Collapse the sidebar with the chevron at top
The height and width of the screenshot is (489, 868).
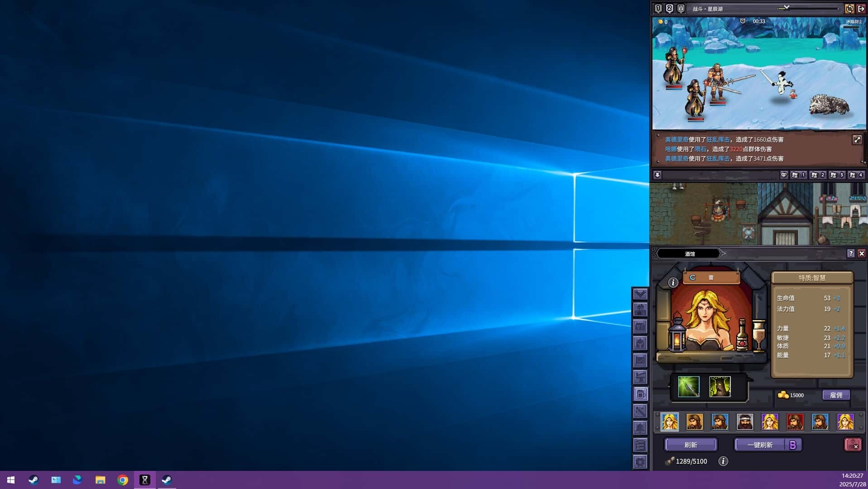click(x=640, y=294)
